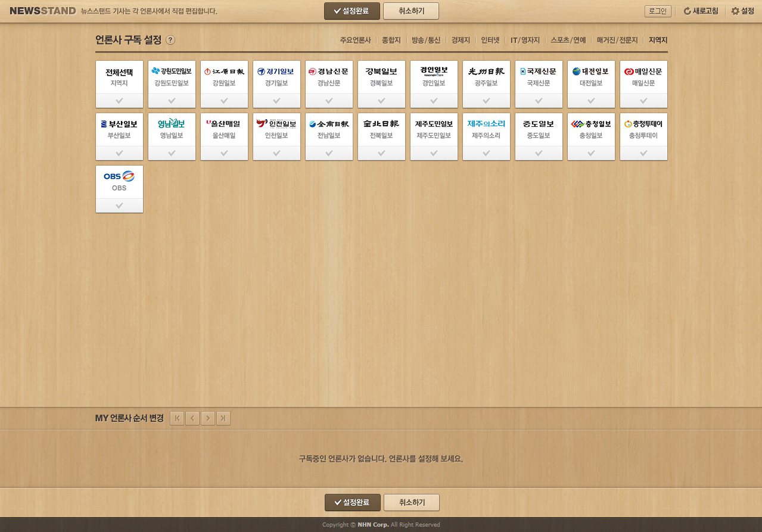This screenshot has height=532, width=762.
Task: Tick the check mark under 충청일보
Action: (x=591, y=153)
